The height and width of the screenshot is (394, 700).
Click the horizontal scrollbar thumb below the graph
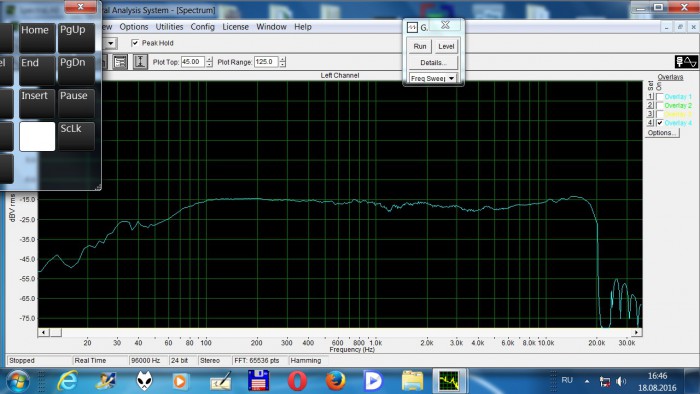click(x=56, y=332)
